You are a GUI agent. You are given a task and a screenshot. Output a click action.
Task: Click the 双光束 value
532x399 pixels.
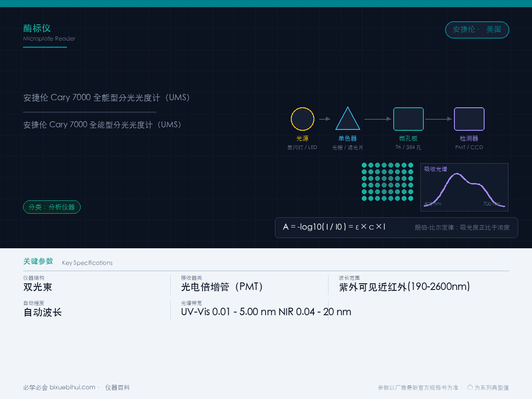point(38,287)
